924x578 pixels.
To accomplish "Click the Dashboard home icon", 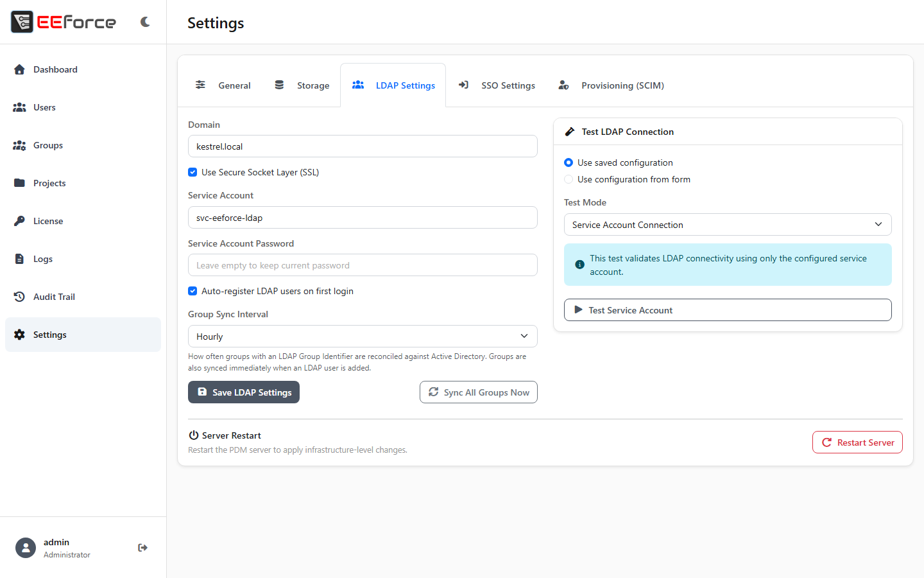I will tap(19, 69).
